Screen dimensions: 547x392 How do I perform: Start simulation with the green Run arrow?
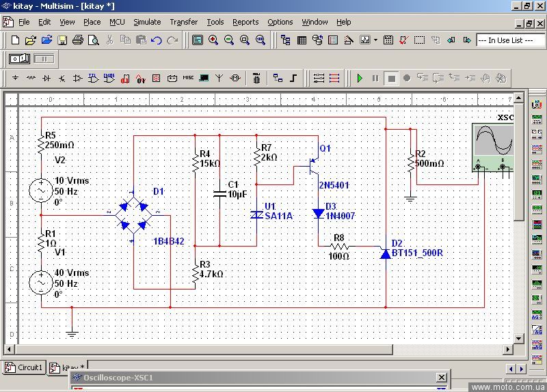(360, 78)
